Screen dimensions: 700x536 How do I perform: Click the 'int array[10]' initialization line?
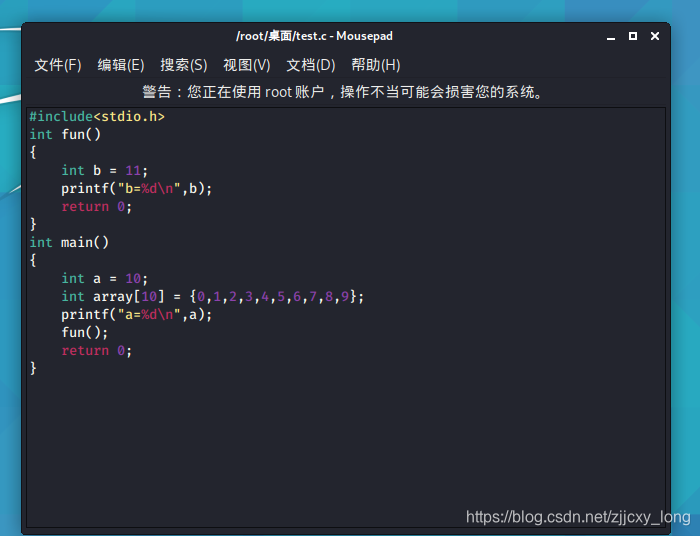click(x=212, y=296)
